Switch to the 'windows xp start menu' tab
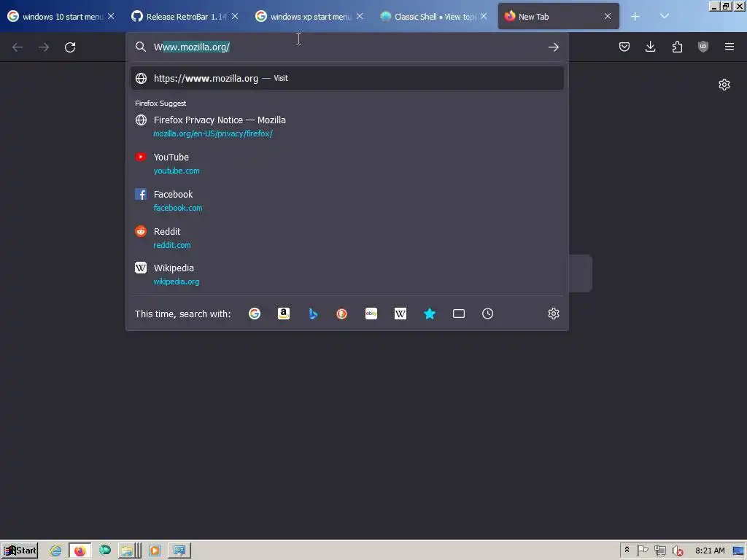Screen dimensions: 747x560 click(309, 17)
